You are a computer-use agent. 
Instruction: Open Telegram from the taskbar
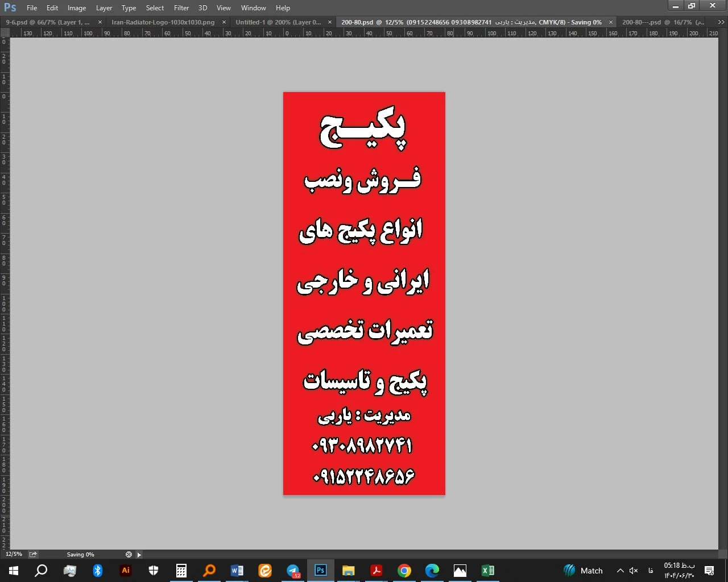(293, 571)
